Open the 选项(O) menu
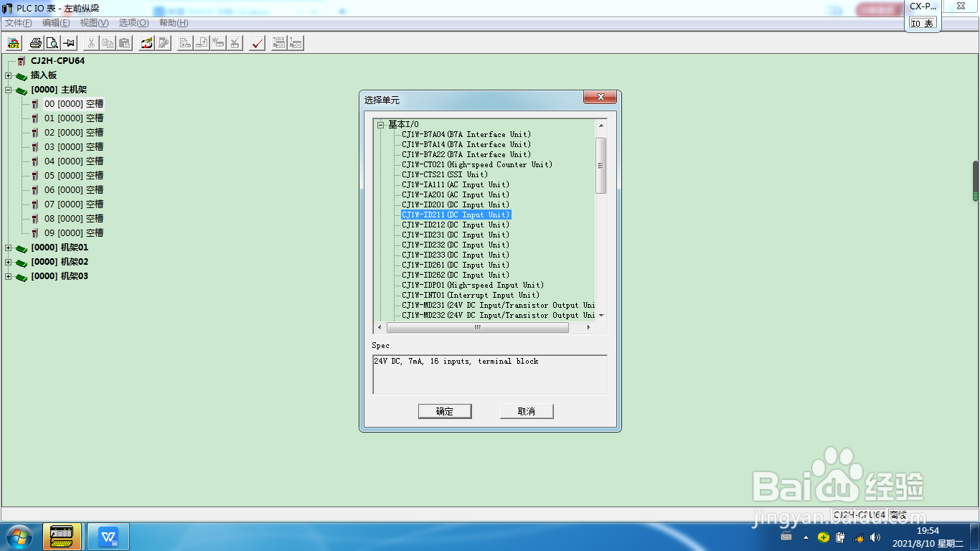This screenshot has height=551, width=980. pos(133,23)
